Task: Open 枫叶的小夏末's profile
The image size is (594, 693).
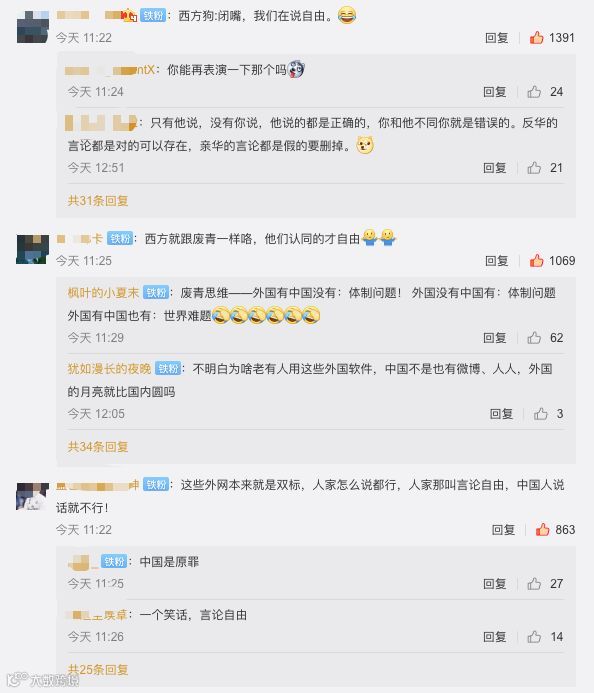Action: 103,292
